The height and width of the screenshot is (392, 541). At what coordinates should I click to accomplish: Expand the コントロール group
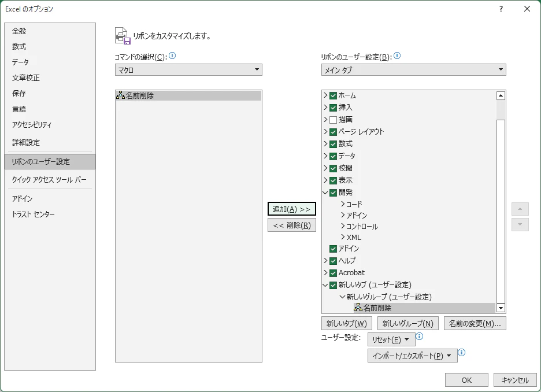click(343, 226)
